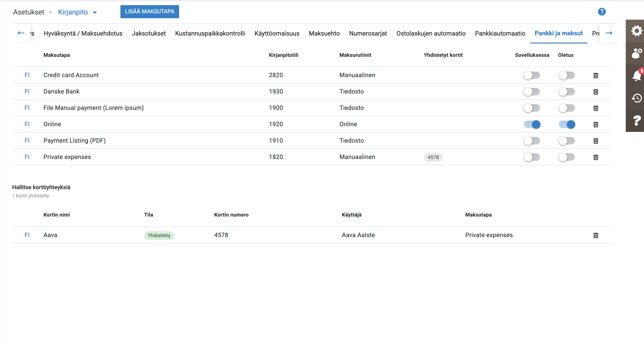644x347 pixels.
Task: Click the Lisää maksutapa button
Action: [x=149, y=11]
